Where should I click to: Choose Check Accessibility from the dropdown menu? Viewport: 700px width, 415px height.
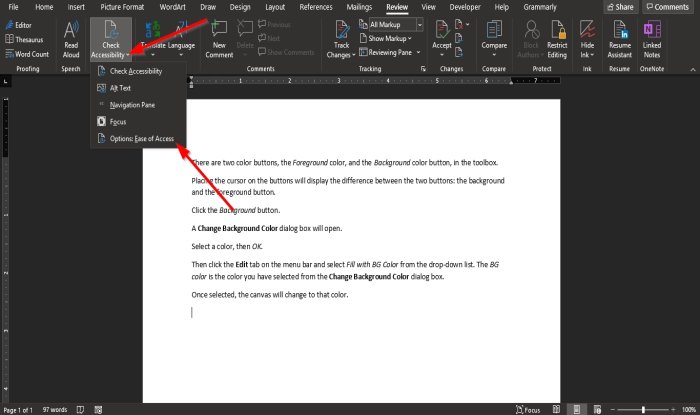(138, 71)
